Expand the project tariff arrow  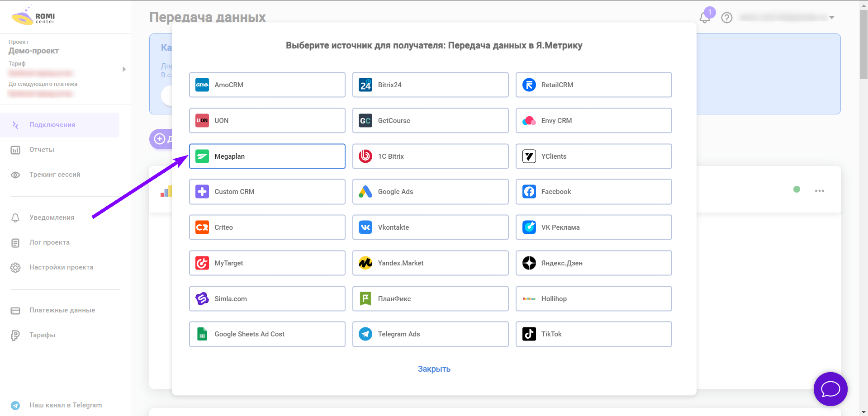[x=124, y=69]
